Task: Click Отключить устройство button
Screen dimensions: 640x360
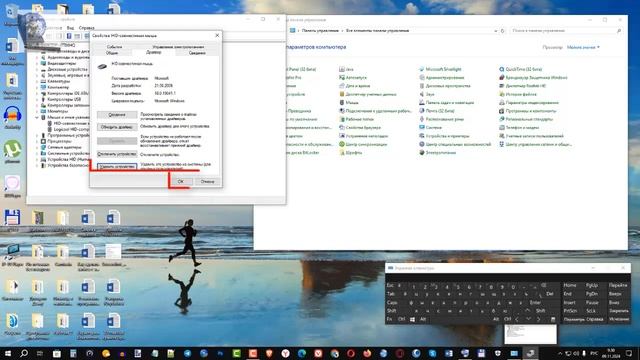Action: pyautogui.click(x=117, y=154)
